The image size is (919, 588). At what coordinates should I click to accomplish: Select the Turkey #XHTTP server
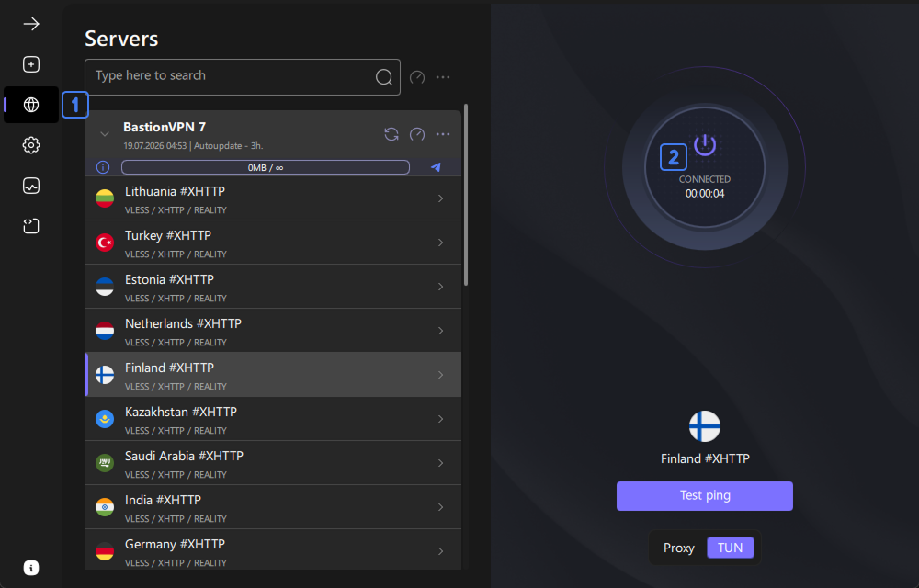point(273,243)
